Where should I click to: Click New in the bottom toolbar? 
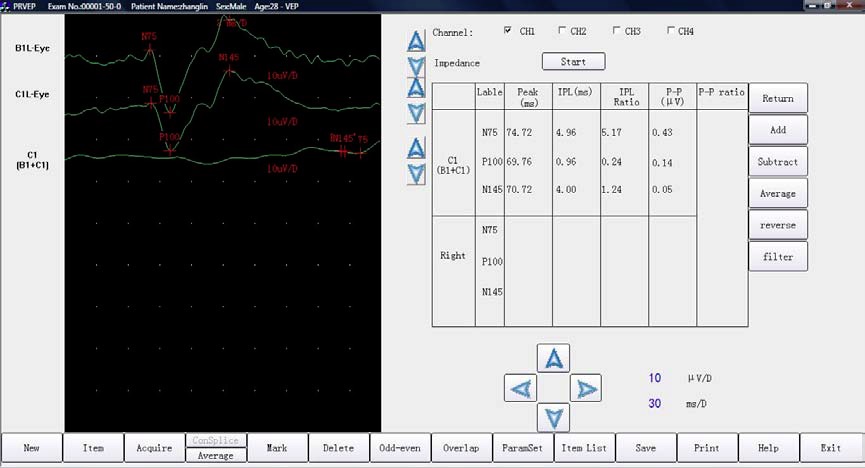[x=31, y=448]
